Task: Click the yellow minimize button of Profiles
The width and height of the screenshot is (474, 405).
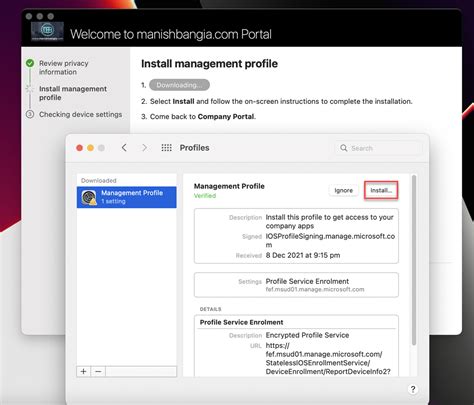Action: (90, 148)
